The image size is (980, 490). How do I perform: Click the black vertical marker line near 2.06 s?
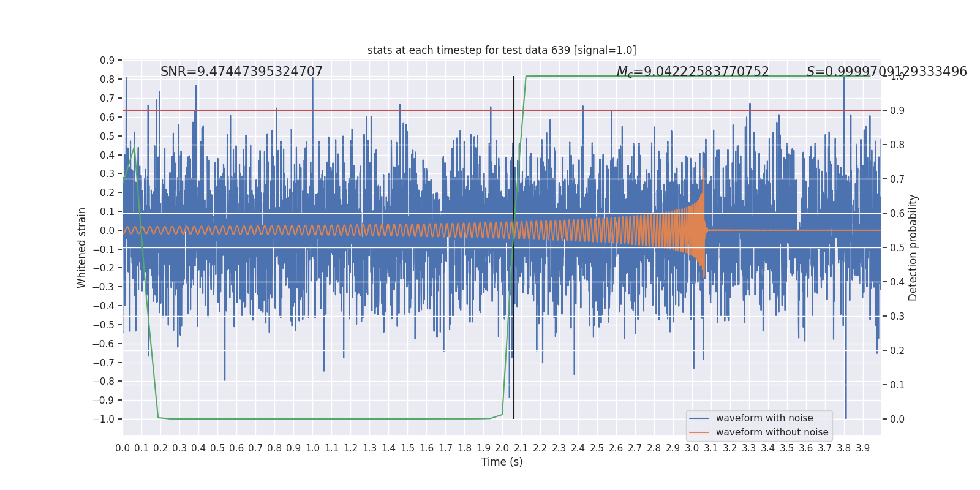[x=514, y=247]
